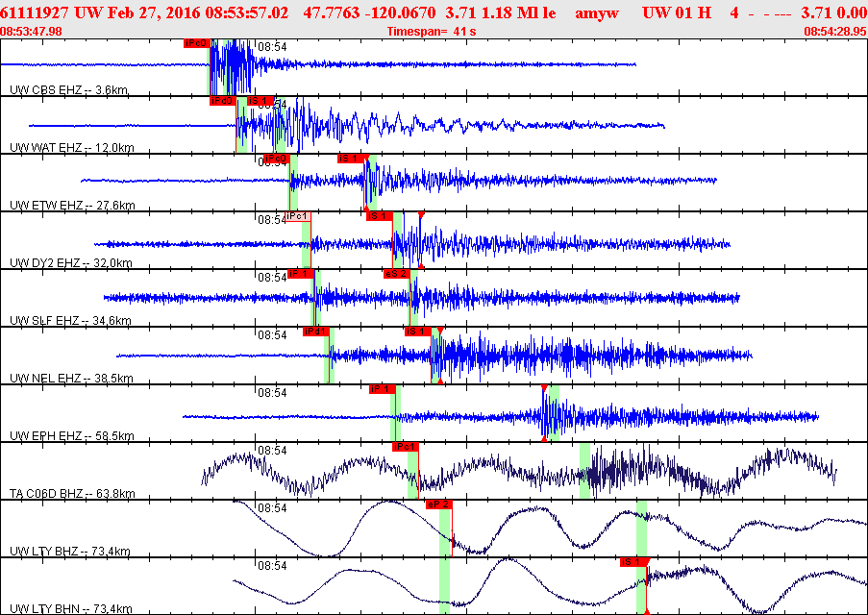Viewport: 868px width, 615px height.
Task: Select the iS 1 pick flag on LTY BHN trace
Action: (x=633, y=562)
